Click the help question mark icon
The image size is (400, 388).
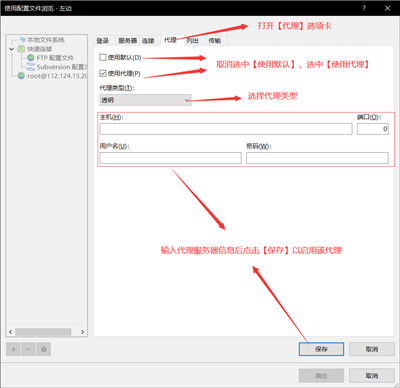[x=364, y=8]
